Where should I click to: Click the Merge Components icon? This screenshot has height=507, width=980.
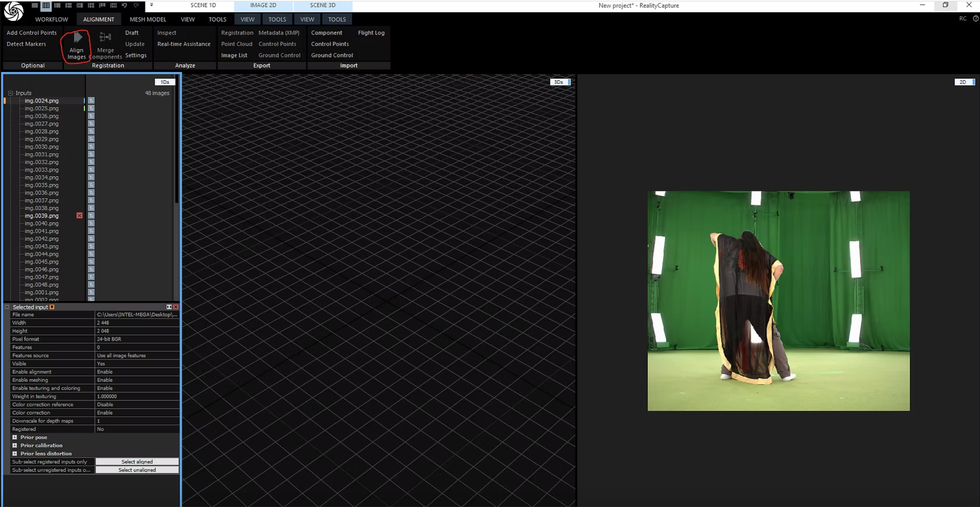tap(105, 37)
